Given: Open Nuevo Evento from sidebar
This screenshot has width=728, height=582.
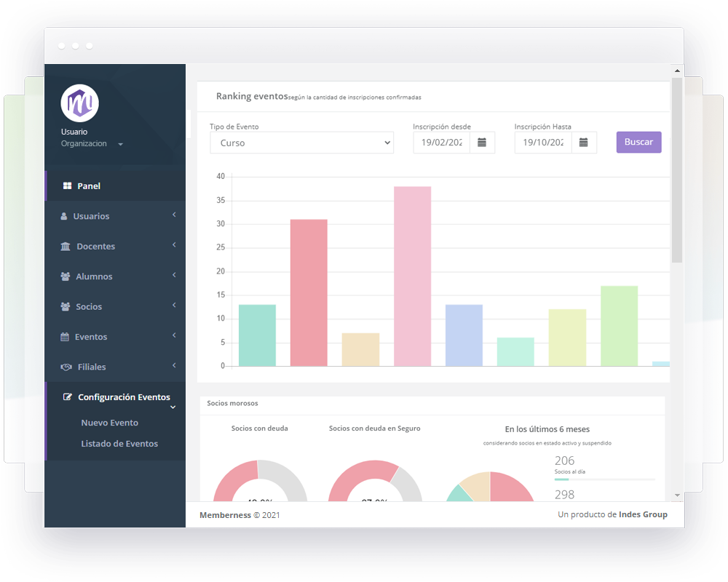Looking at the screenshot, I should [109, 423].
